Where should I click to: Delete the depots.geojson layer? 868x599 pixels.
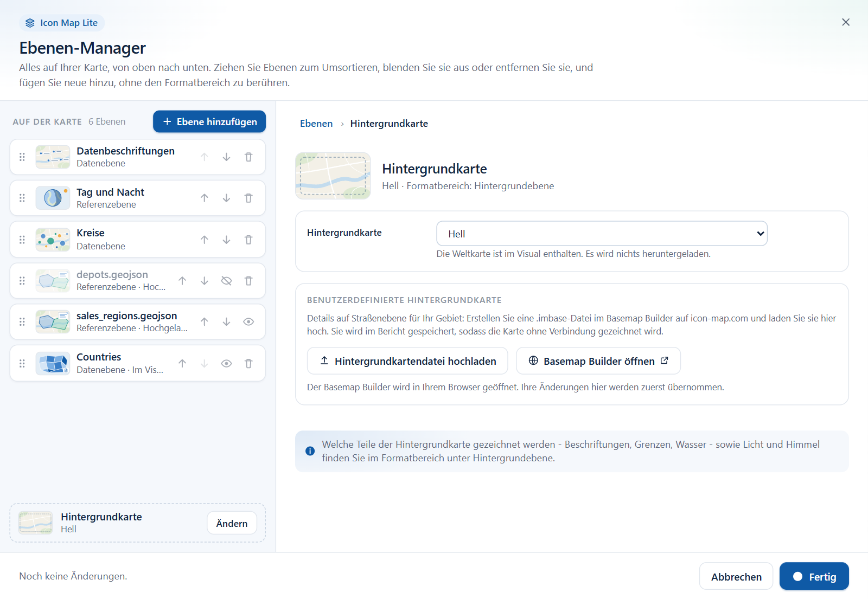click(248, 281)
